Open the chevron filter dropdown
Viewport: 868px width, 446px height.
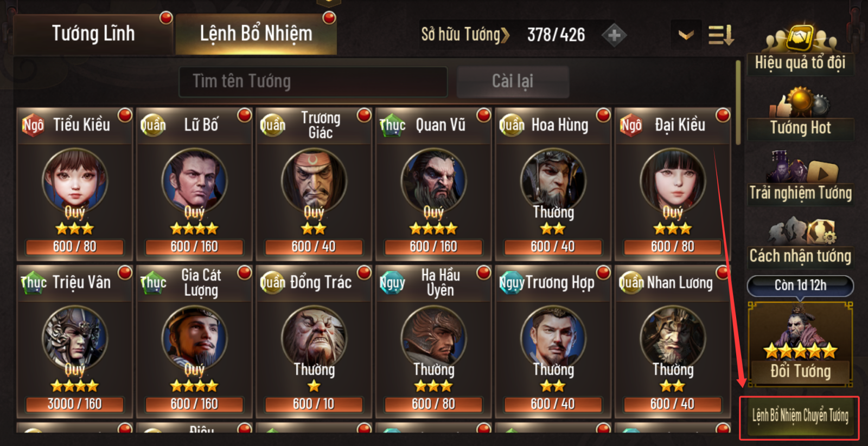(686, 35)
